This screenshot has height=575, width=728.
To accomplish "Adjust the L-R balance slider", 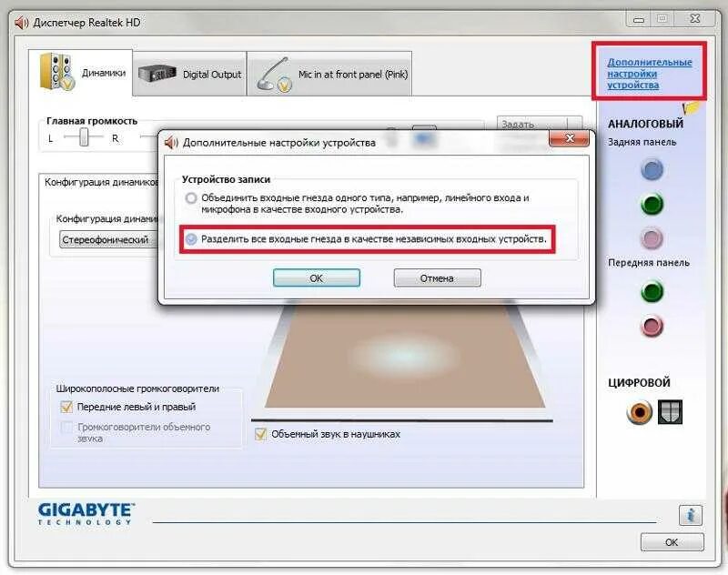I will click(84, 137).
